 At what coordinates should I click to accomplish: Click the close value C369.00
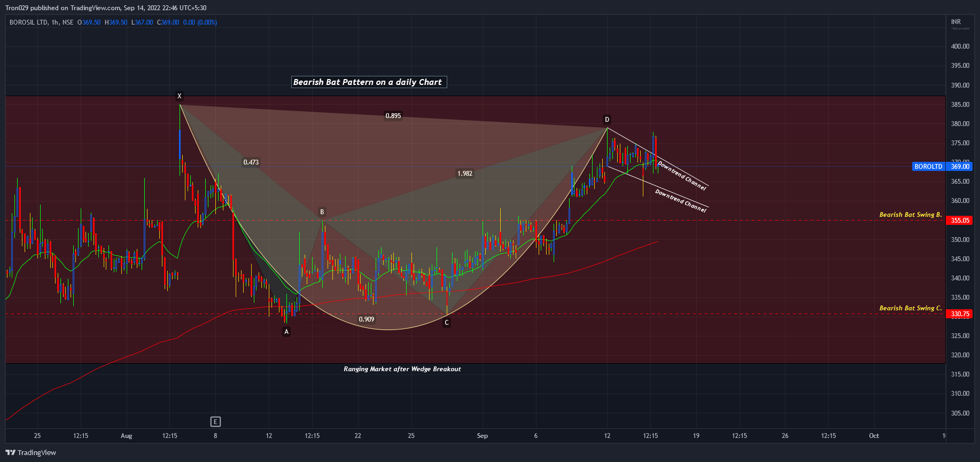[x=168, y=22]
